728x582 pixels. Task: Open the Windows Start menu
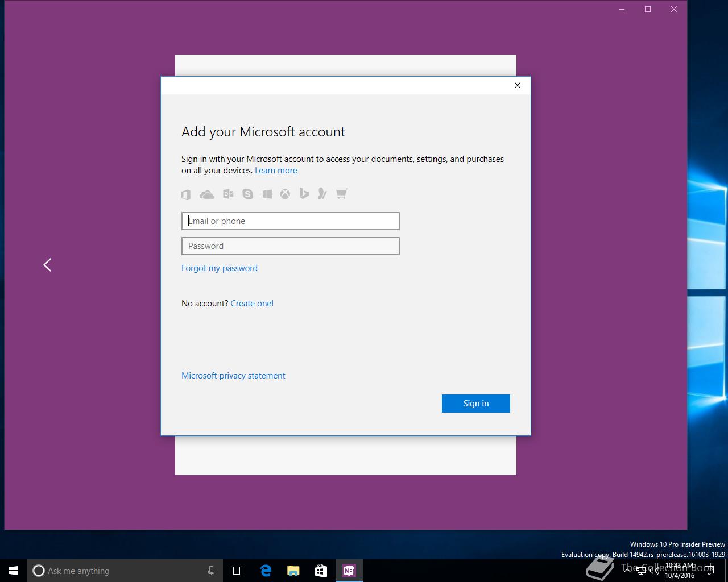coord(14,571)
